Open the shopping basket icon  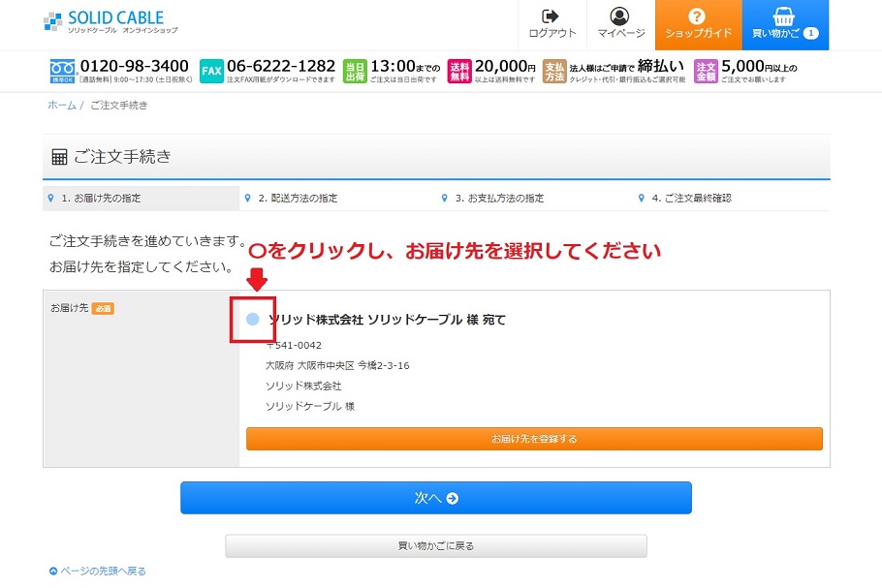(783, 15)
